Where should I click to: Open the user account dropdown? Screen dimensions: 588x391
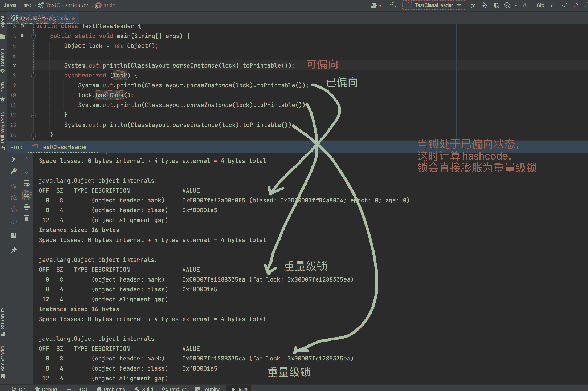(x=376, y=5)
